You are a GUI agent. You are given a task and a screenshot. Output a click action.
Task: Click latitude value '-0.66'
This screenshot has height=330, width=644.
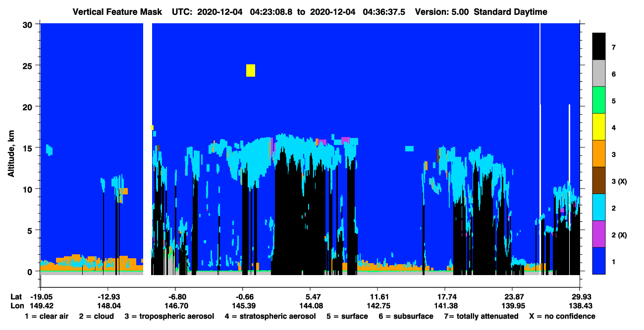[x=243, y=297]
